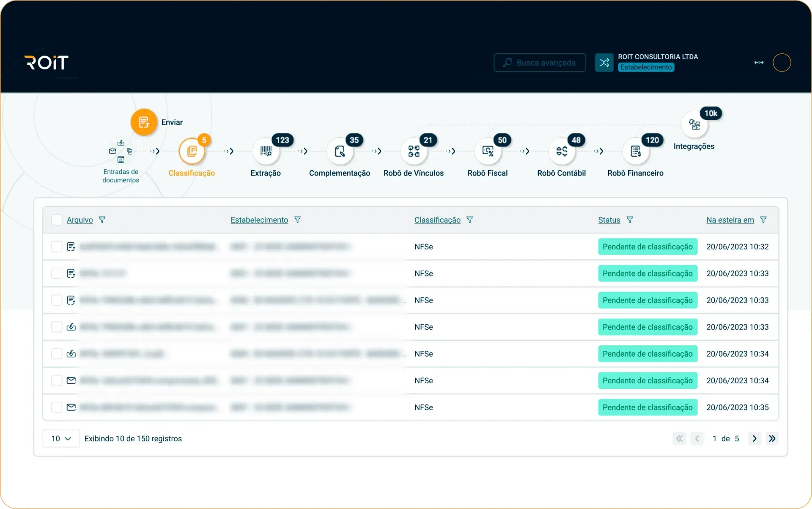Screen dimensions: 812x509
Task: Go to the previous page
Action: point(697,438)
